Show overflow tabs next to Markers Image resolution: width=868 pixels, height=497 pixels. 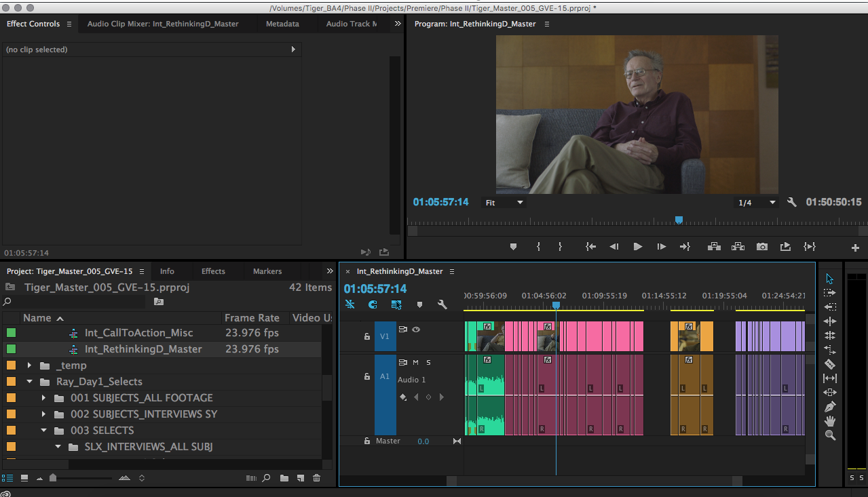click(x=330, y=271)
